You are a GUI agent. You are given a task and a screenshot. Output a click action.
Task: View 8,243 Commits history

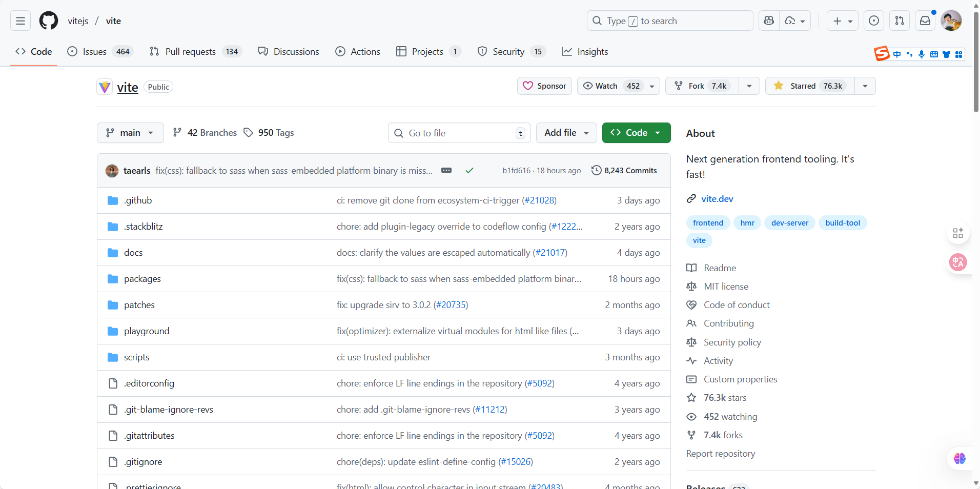(624, 171)
